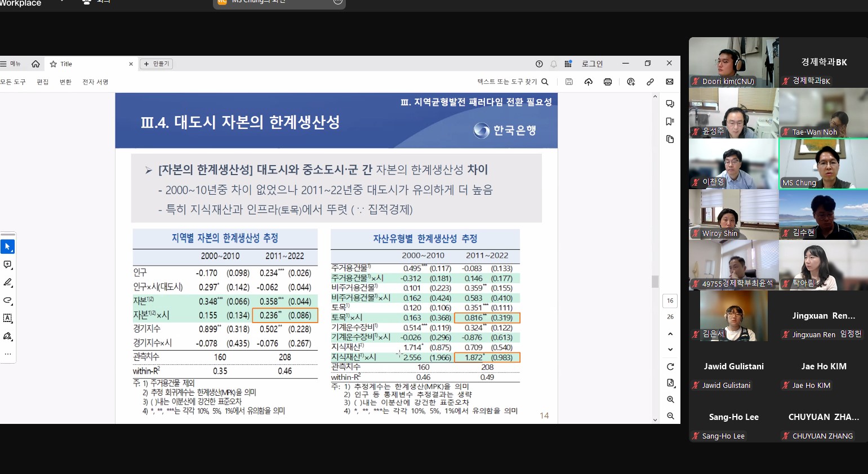868x474 pixels.
Task: Select the Jae Ho KIM participant tile
Action: pyautogui.click(x=824, y=366)
